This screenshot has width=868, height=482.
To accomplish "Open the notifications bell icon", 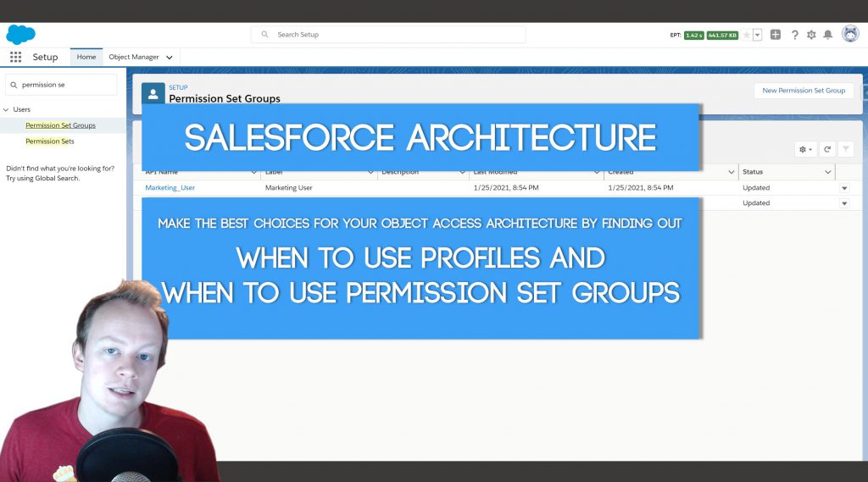I will tap(828, 35).
